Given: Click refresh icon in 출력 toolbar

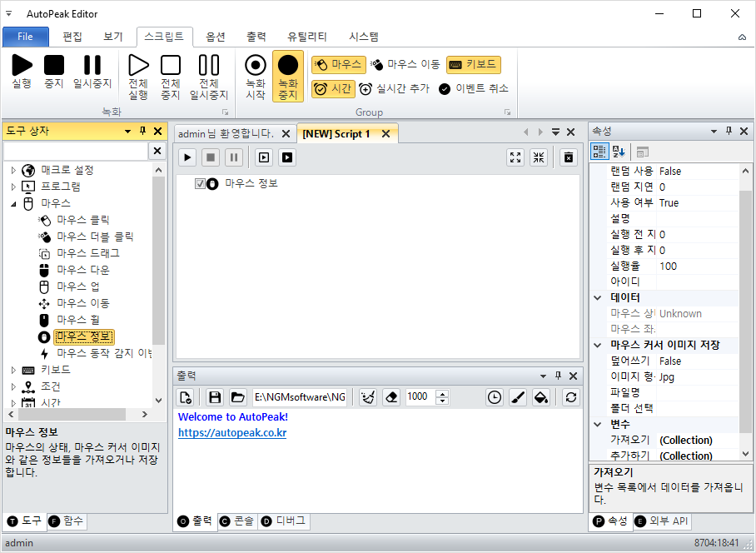Looking at the screenshot, I should pos(571,397).
